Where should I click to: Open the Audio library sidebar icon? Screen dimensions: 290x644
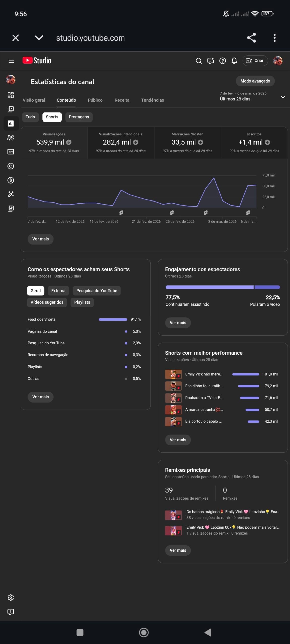(x=11, y=209)
